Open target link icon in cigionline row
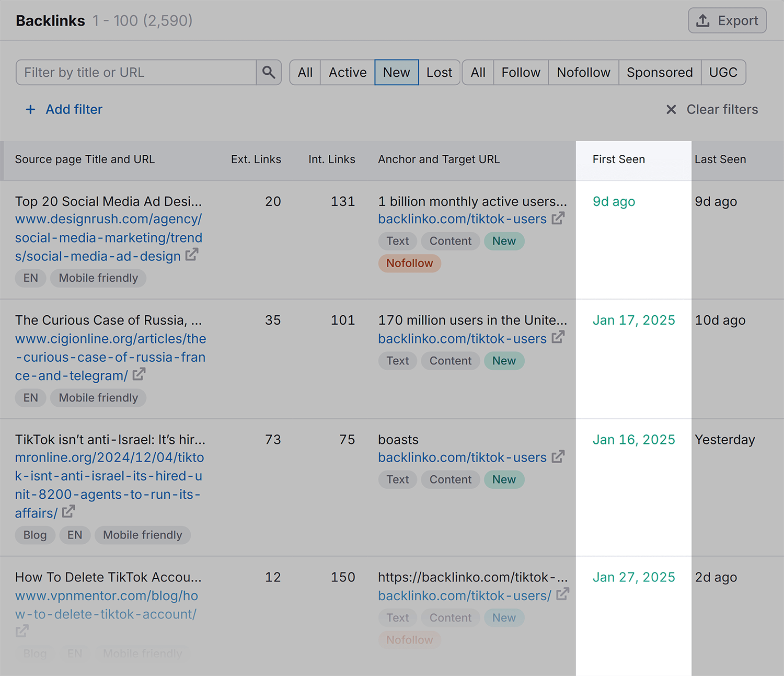Screen dimensions: 784x676 (x=558, y=338)
